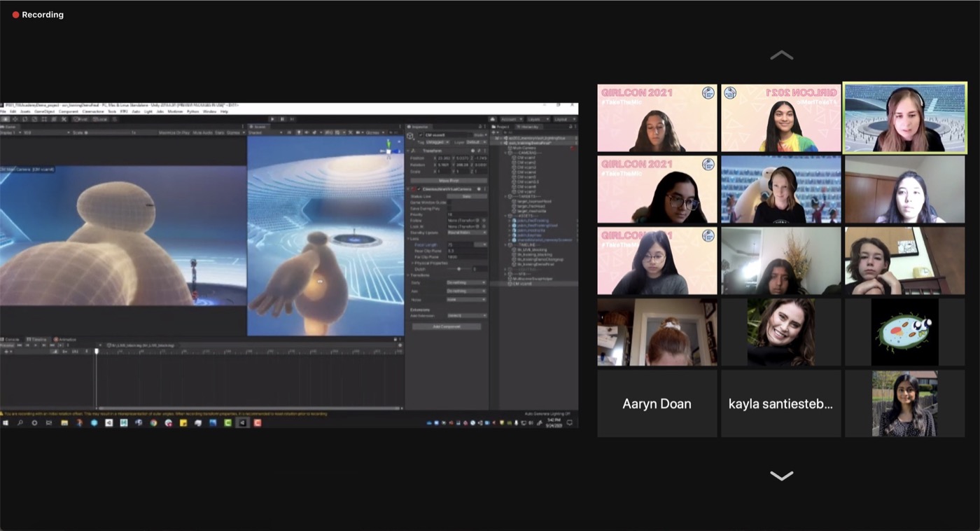
Task: Open the Add Extension dropdown
Action: point(466,316)
